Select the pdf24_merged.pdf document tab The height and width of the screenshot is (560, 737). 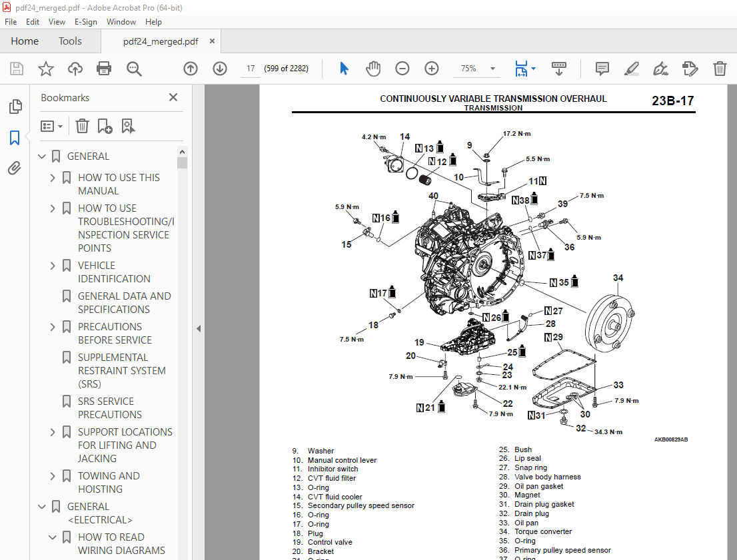(x=161, y=41)
